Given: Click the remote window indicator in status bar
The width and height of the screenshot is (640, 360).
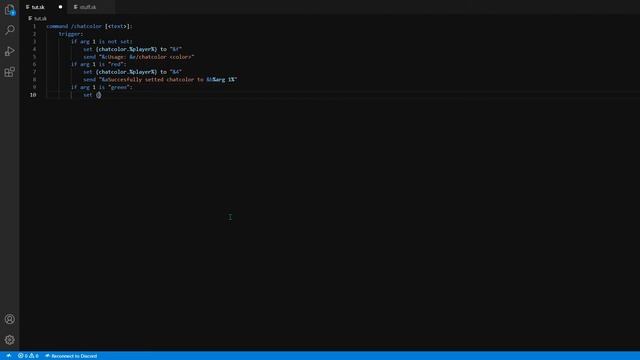Looking at the screenshot, I should 8,356.
